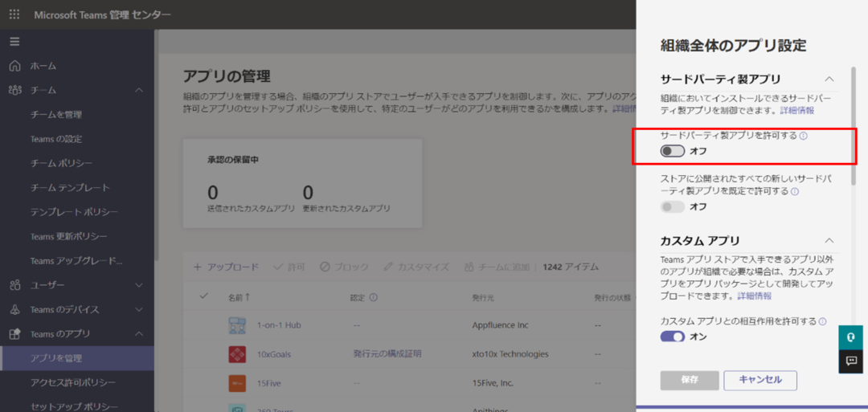Open Teams 更新ポリシー in sidebar
Image resolution: width=868 pixels, height=412 pixels.
[x=69, y=236]
